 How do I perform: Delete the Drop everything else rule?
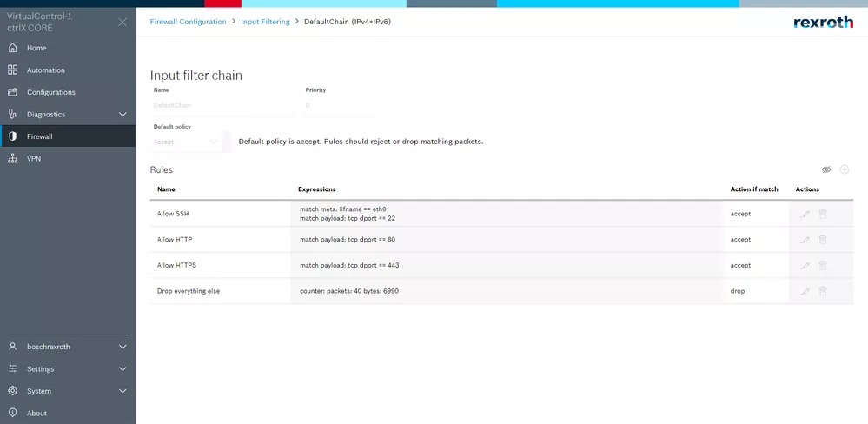point(823,291)
